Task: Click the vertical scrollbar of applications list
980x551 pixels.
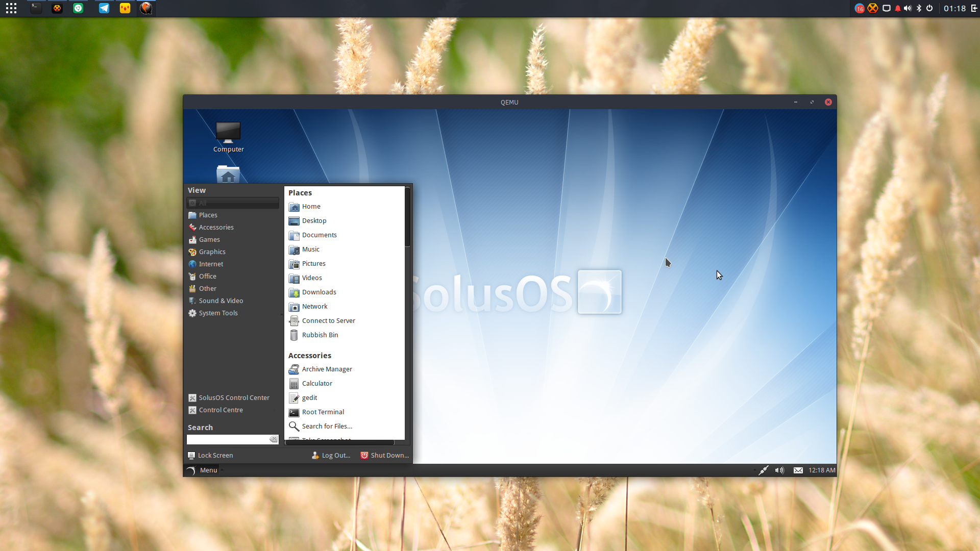Action: (407, 218)
